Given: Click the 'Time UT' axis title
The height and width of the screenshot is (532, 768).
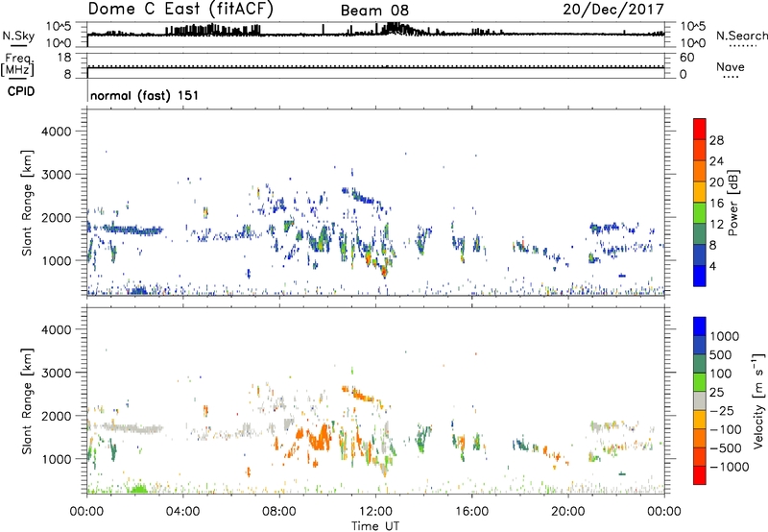Looking at the screenshot, I should pos(375,526).
